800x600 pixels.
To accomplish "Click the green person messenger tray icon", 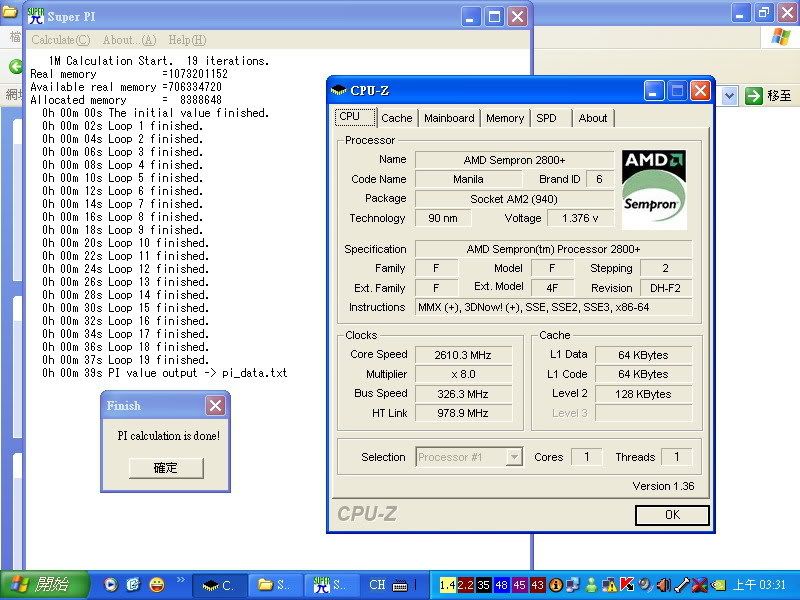I will point(591,585).
